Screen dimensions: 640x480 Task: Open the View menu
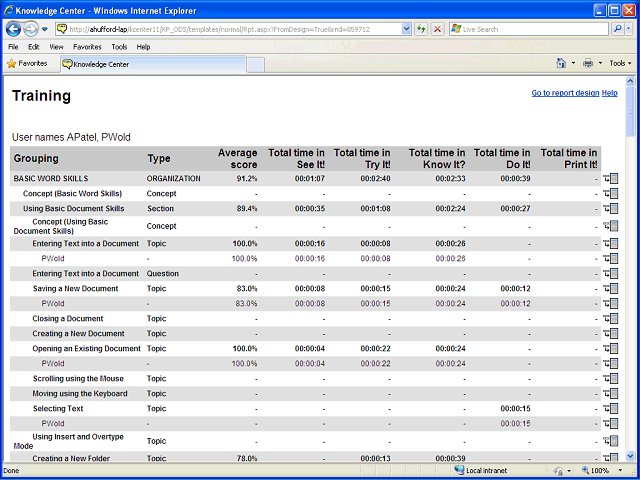tap(56, 47)
